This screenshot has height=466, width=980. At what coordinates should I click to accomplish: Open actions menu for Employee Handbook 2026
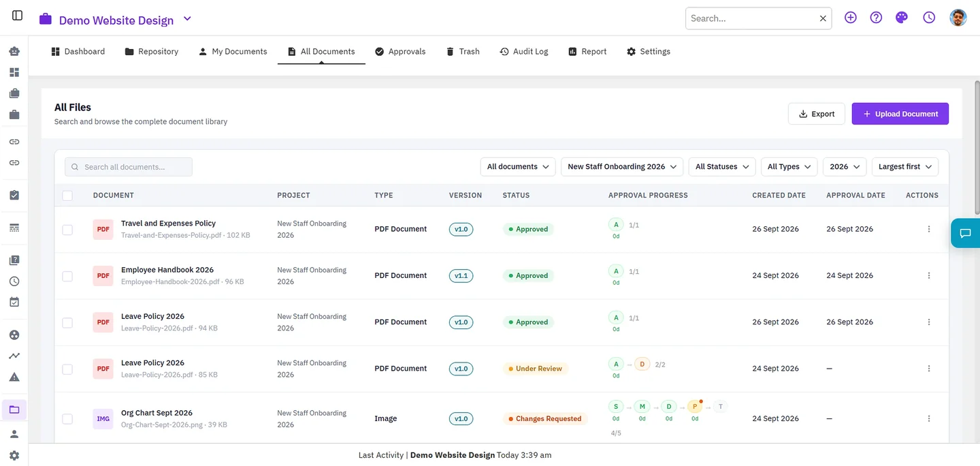click(x=929, y=275)
